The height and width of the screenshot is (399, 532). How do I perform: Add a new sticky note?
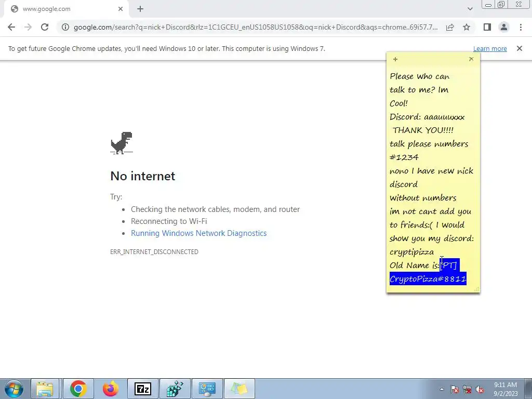[x=395, y=59]
